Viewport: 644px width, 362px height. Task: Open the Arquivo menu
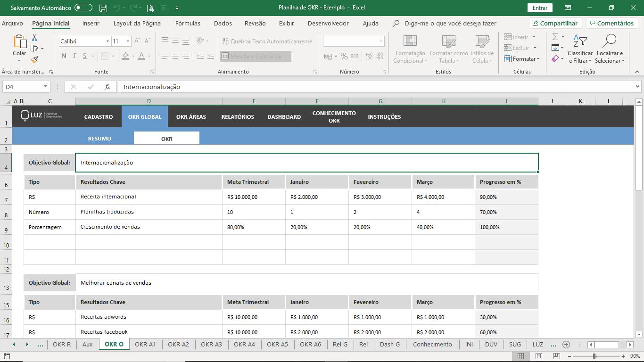point(12,23)
